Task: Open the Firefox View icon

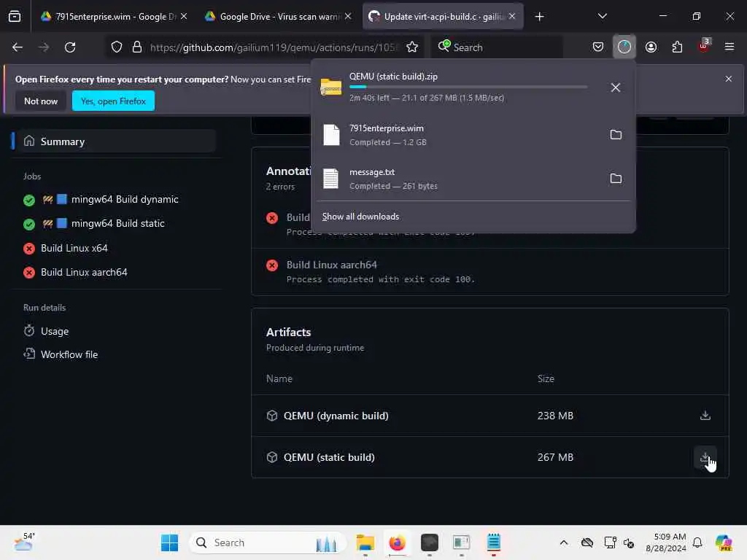Action: pyautogui.click(x=15, y=17)
